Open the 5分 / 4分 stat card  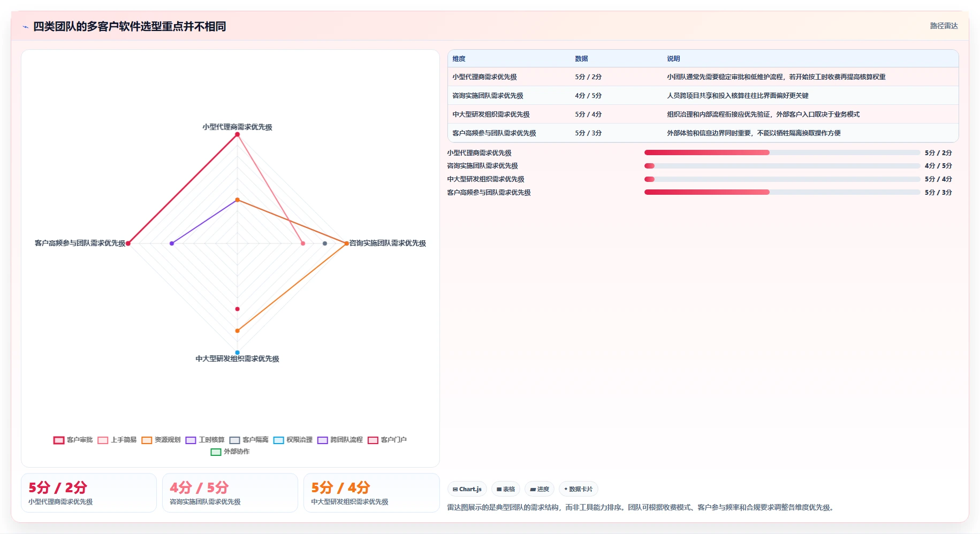coord(371,493)
